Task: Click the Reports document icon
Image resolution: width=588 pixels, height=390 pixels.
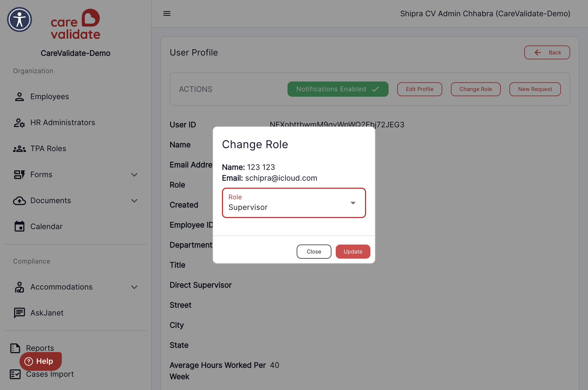Action: (15, 348)
